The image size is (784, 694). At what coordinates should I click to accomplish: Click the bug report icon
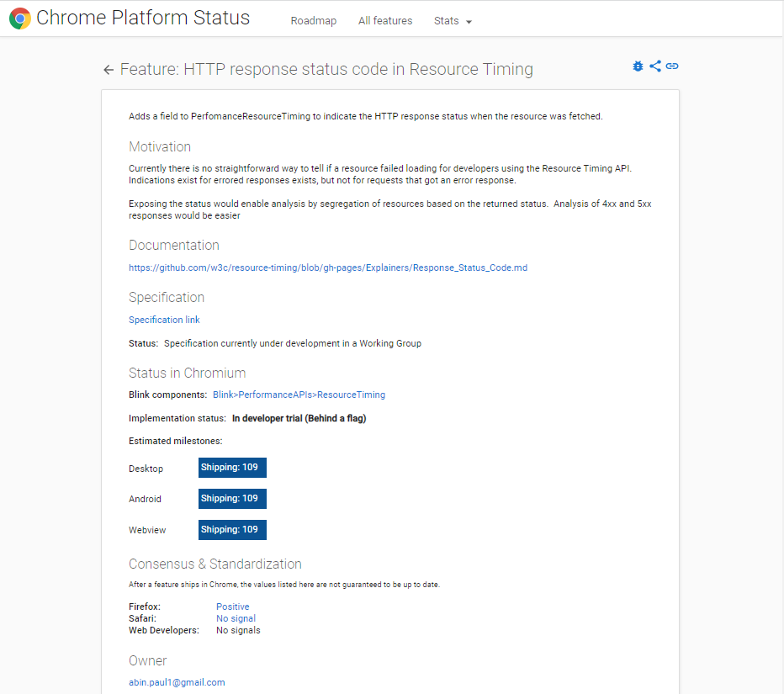tap(637, 66)
